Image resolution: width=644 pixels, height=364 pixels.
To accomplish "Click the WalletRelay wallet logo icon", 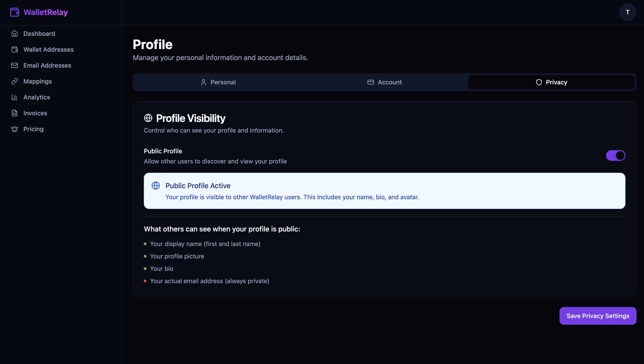I will 15,12.
